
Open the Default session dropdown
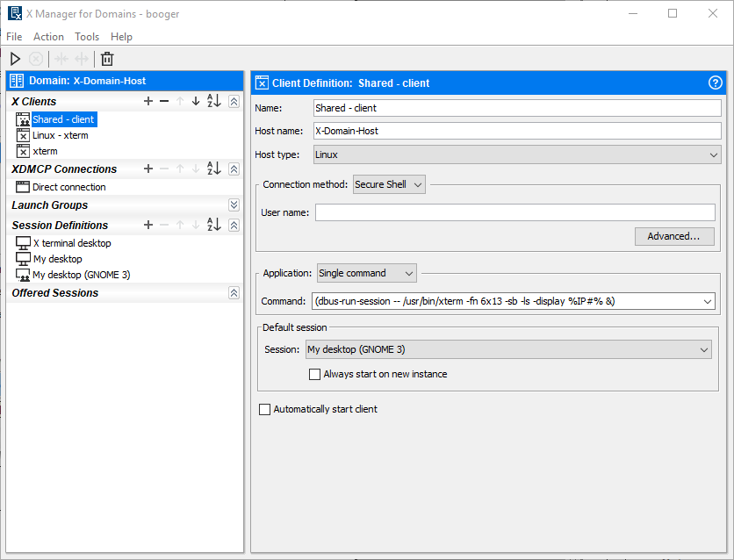[508, 349]
